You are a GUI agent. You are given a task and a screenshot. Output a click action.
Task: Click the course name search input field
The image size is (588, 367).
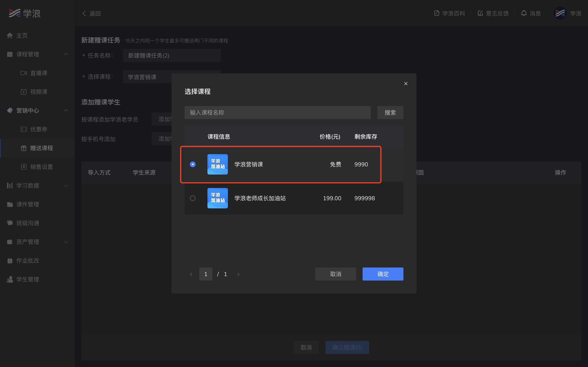tap(277, 112)
